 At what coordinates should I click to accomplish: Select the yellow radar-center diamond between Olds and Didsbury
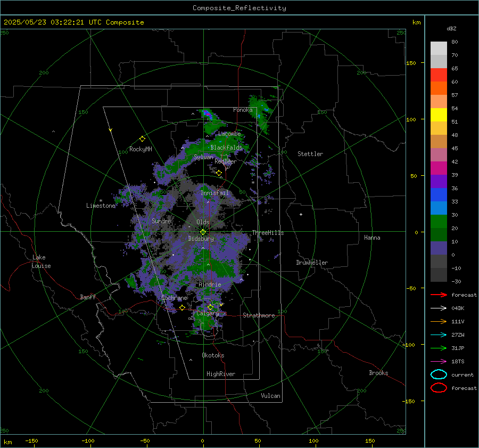tap(203, 232)
